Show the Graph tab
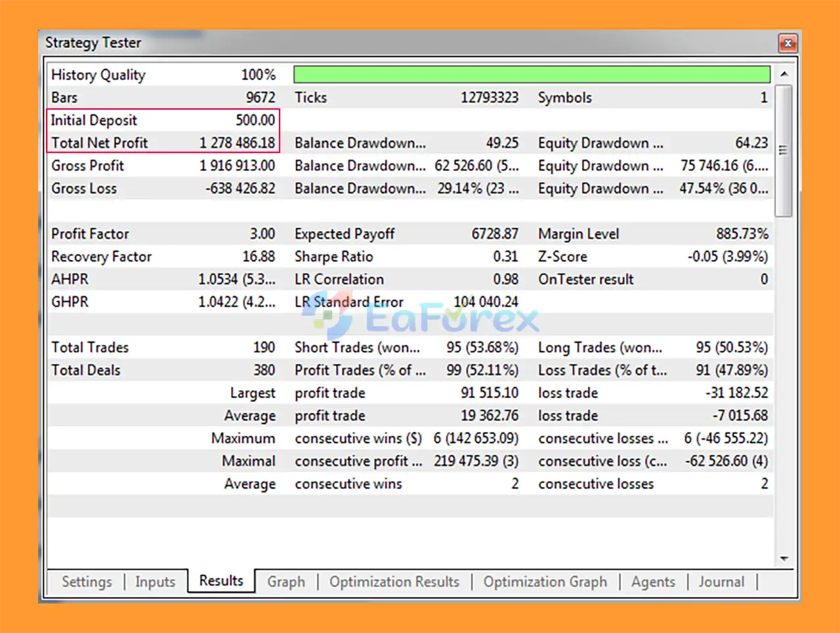 coord(286,582)
